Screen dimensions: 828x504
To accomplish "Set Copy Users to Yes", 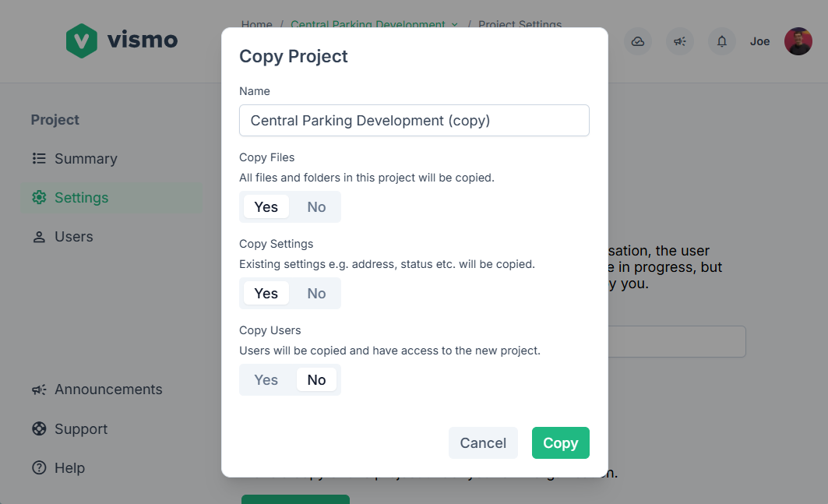I will (266, 380).
